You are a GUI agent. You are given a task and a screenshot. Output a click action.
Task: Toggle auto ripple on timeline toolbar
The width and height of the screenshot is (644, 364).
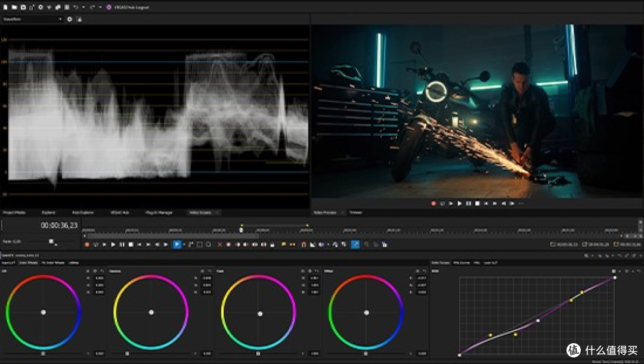[321, 245]
